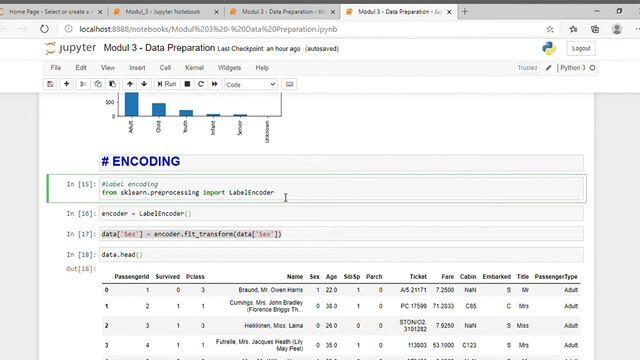Switch to Modul_3 - Jupyter Notebook tab
This screenshot has width=640, height=360.
(x=163, y=12)
